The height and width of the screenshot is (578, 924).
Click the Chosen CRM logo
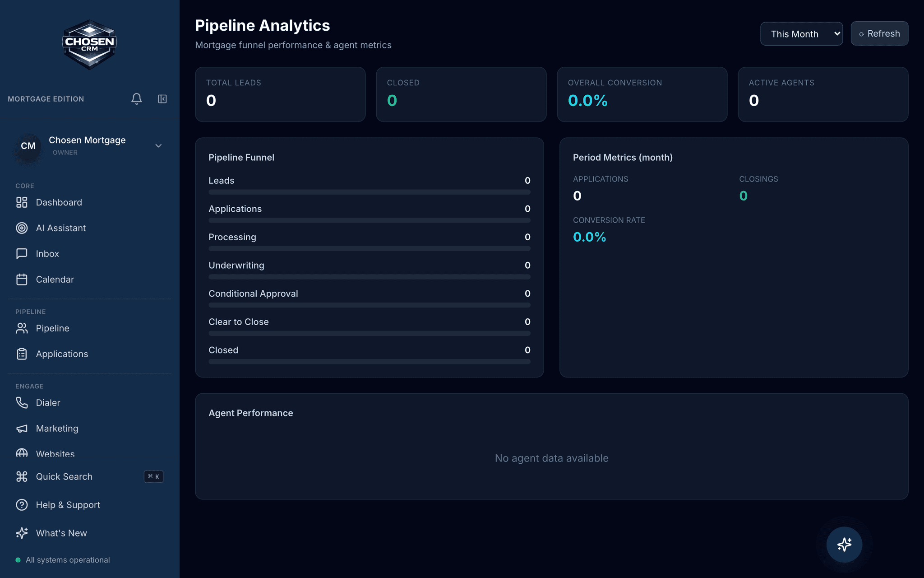(89, 44)
